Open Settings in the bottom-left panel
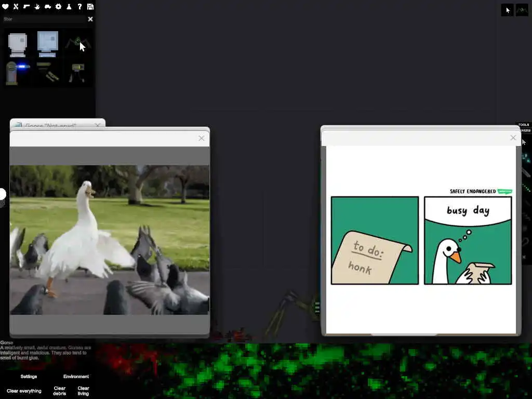The width and height of the screenshot is (532, 399). 29,377
